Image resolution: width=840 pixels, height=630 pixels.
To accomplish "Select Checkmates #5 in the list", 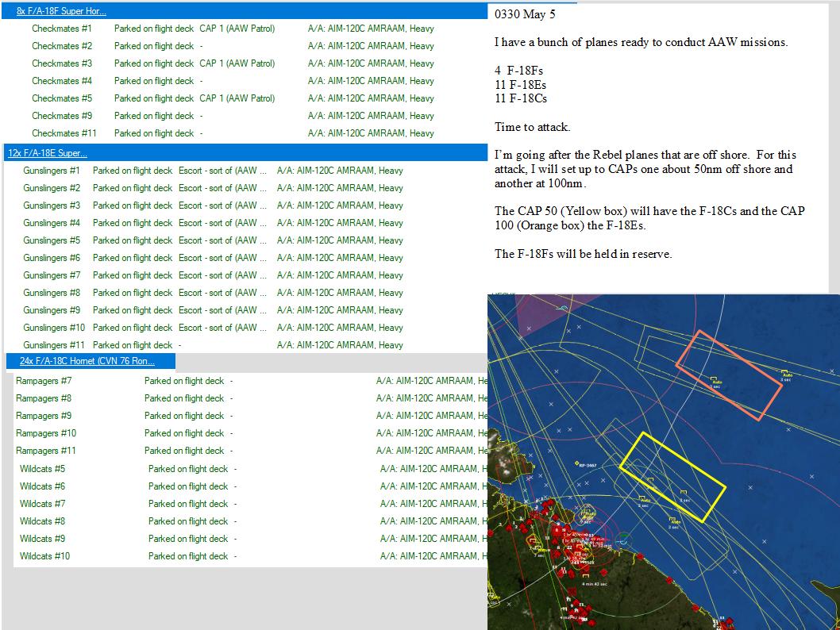I will [62, 98].
